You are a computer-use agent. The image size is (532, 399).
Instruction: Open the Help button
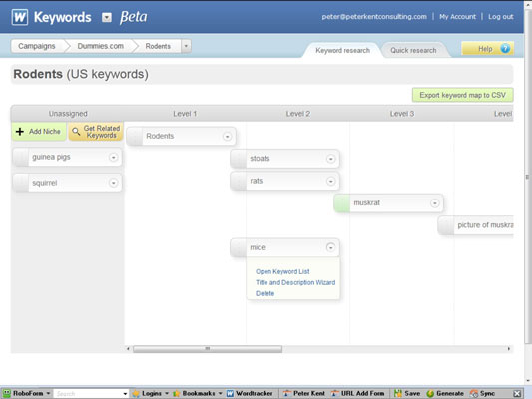[x=487, y=49]
